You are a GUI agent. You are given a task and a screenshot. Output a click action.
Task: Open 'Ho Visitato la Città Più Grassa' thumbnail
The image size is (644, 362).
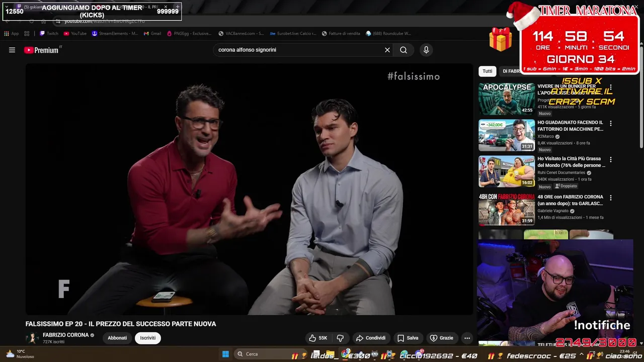click(x=507, y=171)
